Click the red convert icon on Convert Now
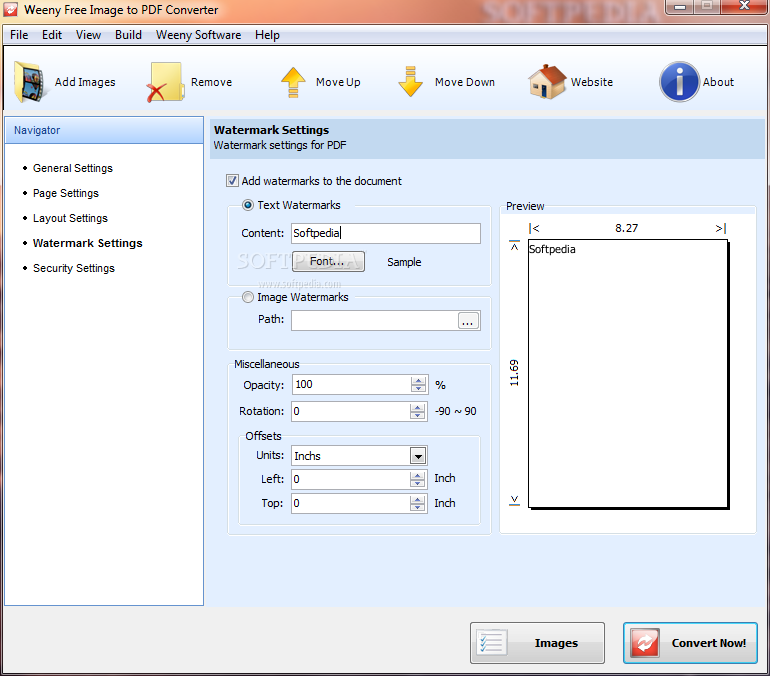The image size is (770, 676). pos(645,643)
